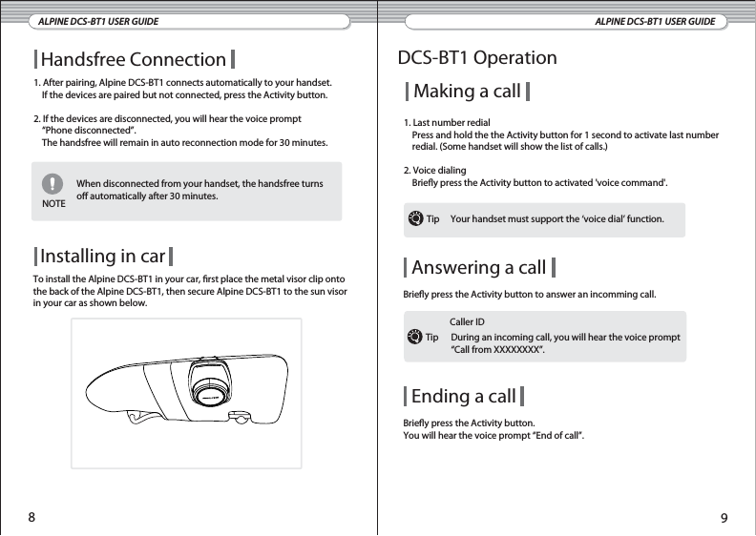Click 'When disconnected from your handset' note line
The image size is (756, 536).
pyautogui.click(x=199, y=184)
